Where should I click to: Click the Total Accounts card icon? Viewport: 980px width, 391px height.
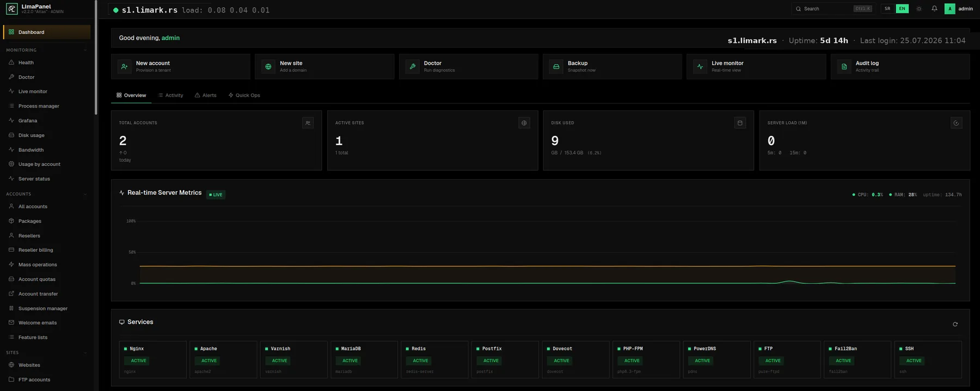pos(308,123)
